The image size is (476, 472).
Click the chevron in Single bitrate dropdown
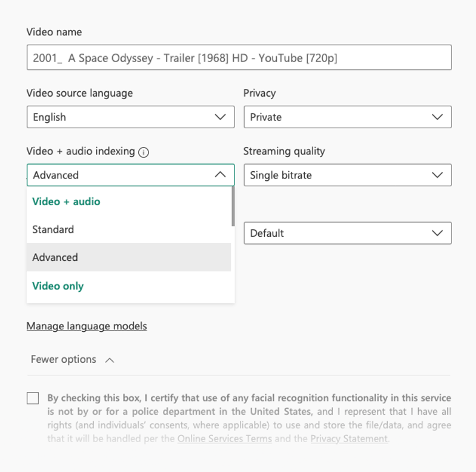point(437,175)
